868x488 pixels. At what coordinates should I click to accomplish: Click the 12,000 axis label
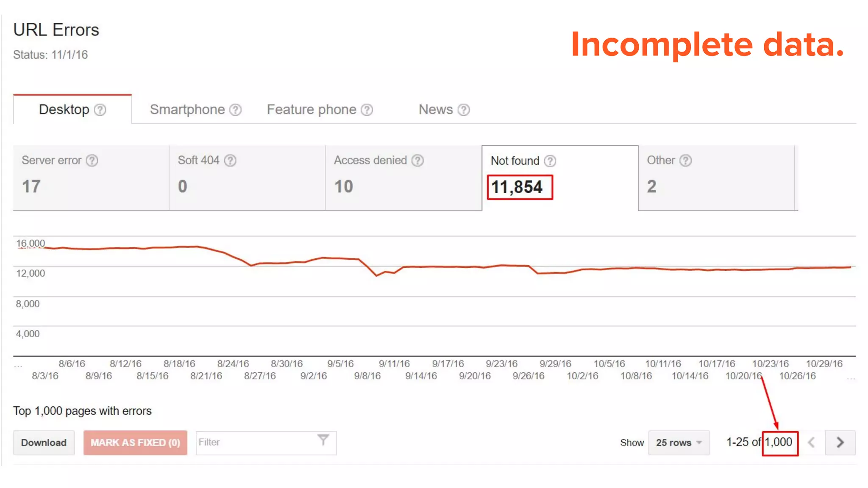point(31,273)
